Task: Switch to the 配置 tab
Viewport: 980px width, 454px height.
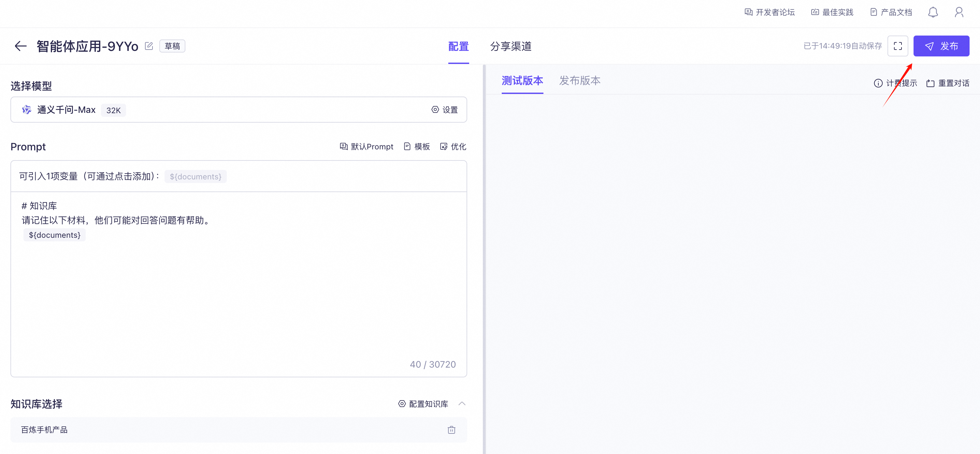Action: coord(458,46)
